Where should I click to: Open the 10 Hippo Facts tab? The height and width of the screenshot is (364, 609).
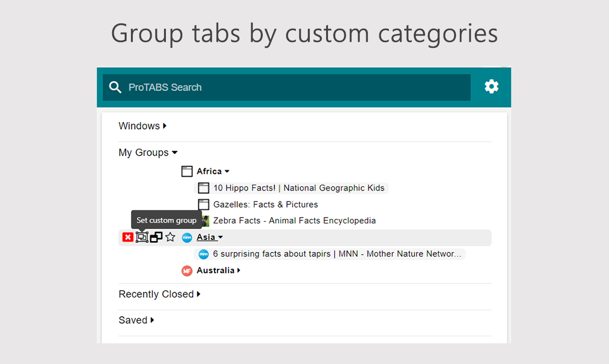coord(298,188)
